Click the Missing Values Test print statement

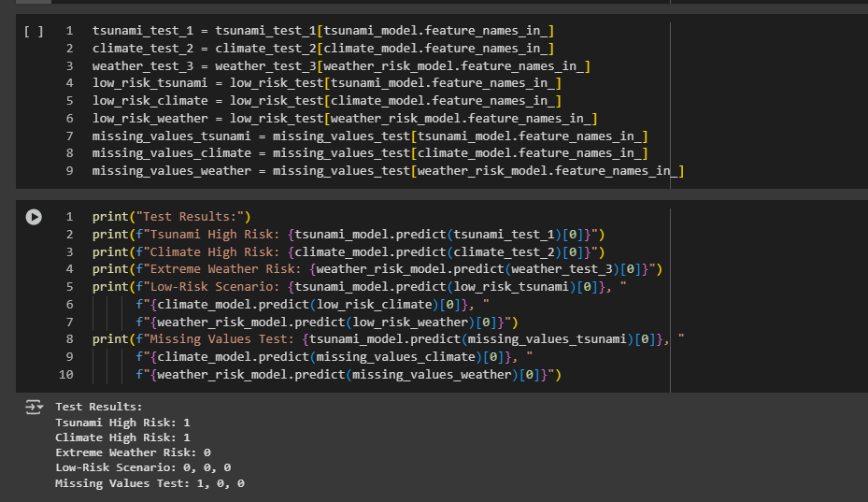(388, 339)
